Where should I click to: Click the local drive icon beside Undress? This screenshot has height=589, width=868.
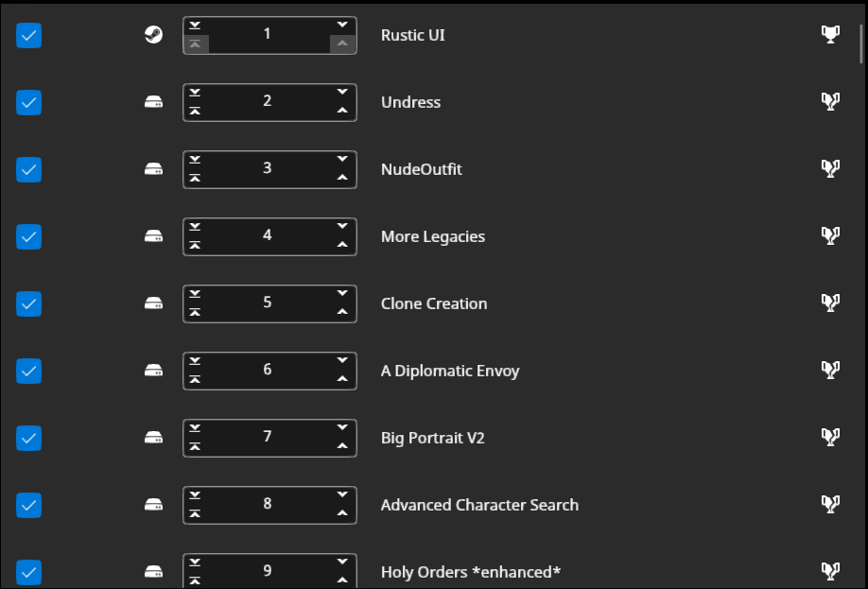click(153, 102)
